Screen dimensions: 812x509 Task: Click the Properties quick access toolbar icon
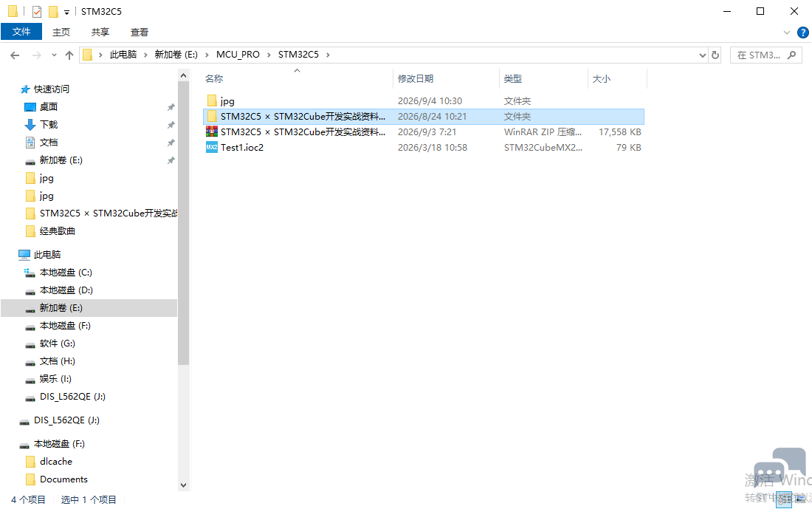click(x=37, y=11)
